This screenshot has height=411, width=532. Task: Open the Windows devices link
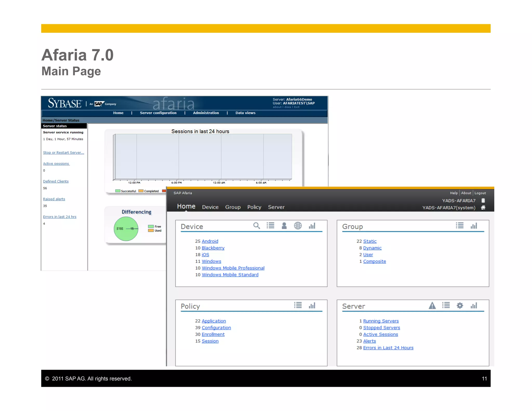[211, 261]
